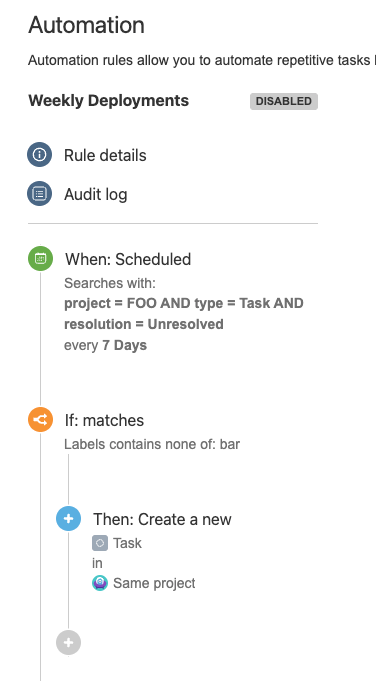Click the Rule details info icon

click(x=40, y=155)
